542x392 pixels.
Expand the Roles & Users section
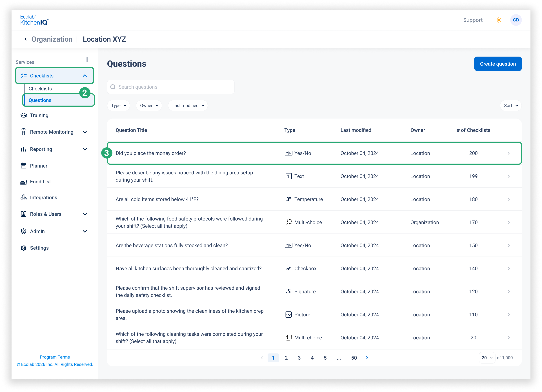[85, 214]
